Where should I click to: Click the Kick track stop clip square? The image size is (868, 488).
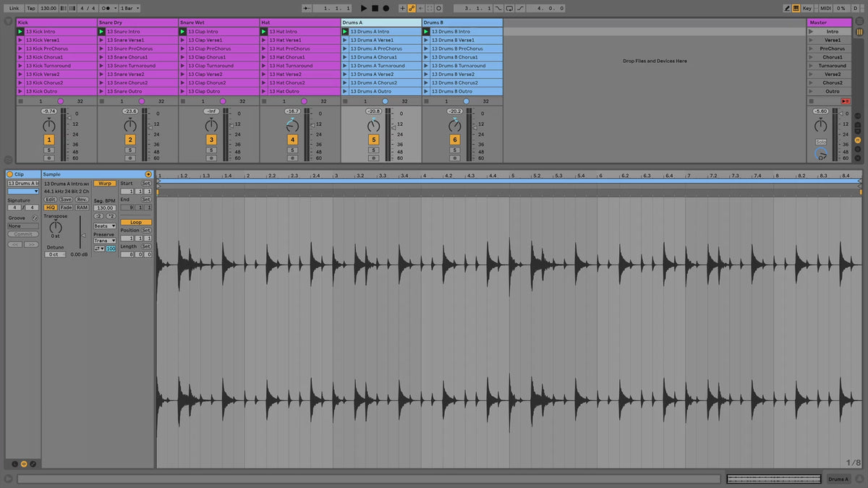click(x=20, y=101)
